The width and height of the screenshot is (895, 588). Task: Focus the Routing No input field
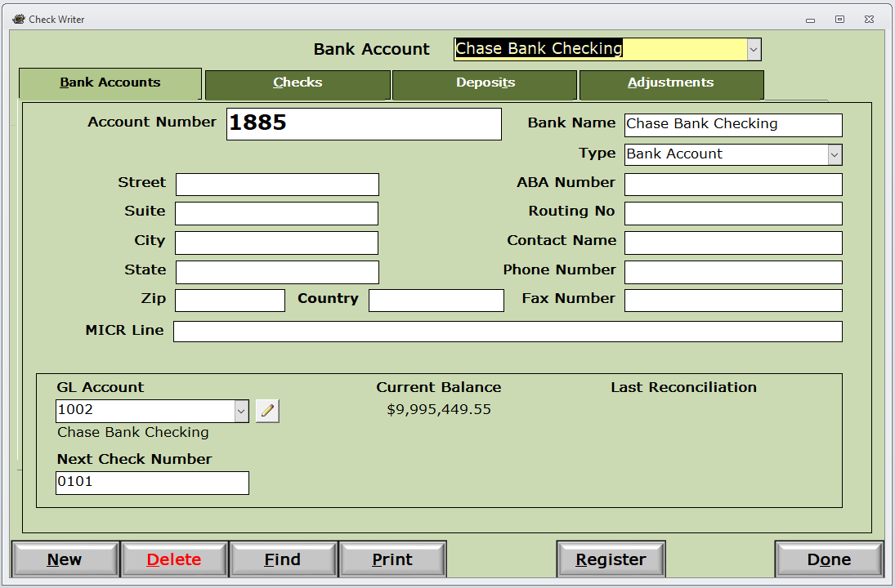[733, 213]
